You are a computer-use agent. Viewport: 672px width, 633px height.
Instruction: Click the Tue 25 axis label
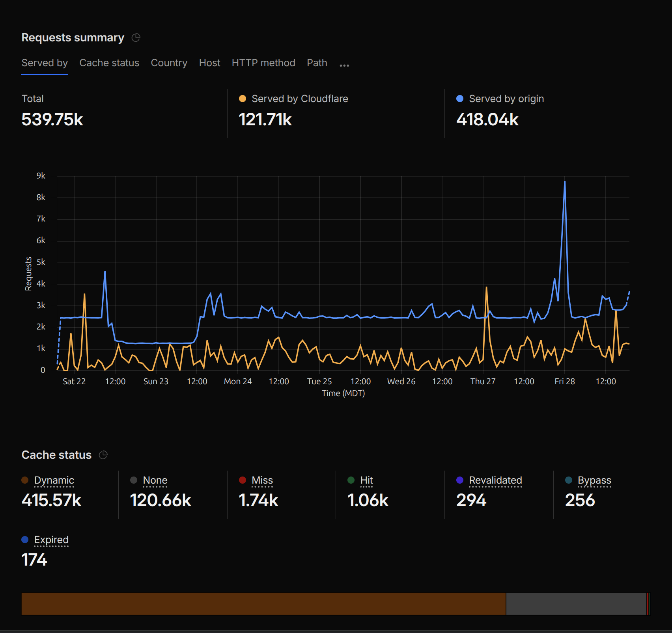click(319, 382)
